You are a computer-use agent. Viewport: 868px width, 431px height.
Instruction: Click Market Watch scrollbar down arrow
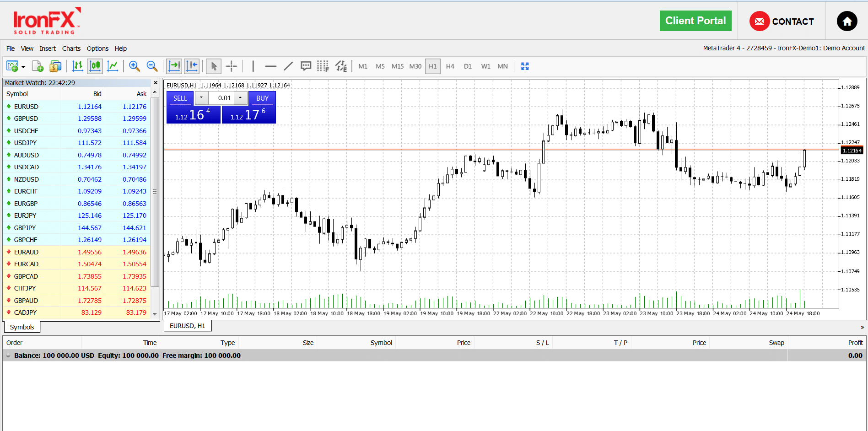155,314
